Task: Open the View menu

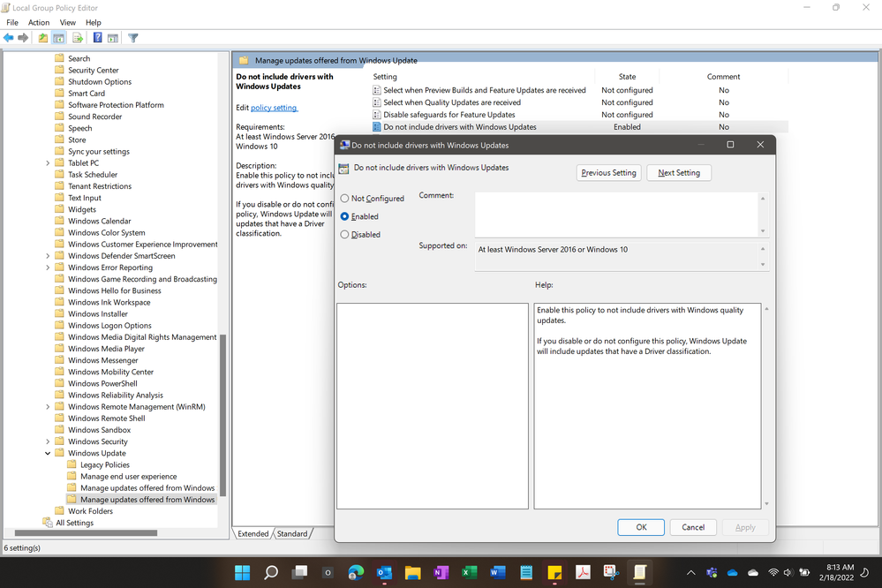Action: (x=67, y=22)
